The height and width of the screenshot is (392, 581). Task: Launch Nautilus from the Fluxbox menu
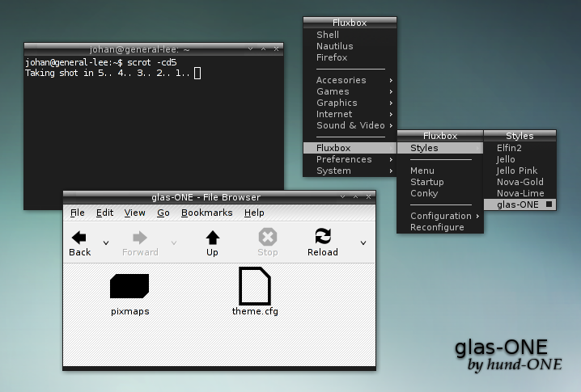point(350,46)
